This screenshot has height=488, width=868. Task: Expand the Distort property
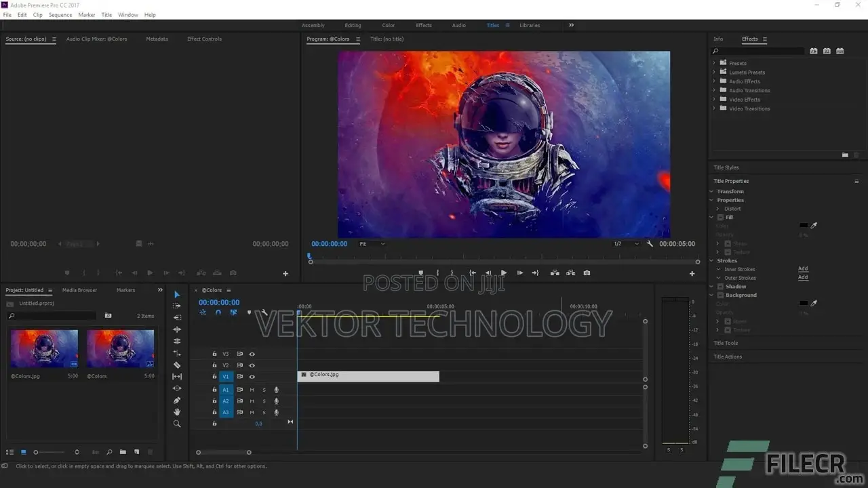coord(719,209)
